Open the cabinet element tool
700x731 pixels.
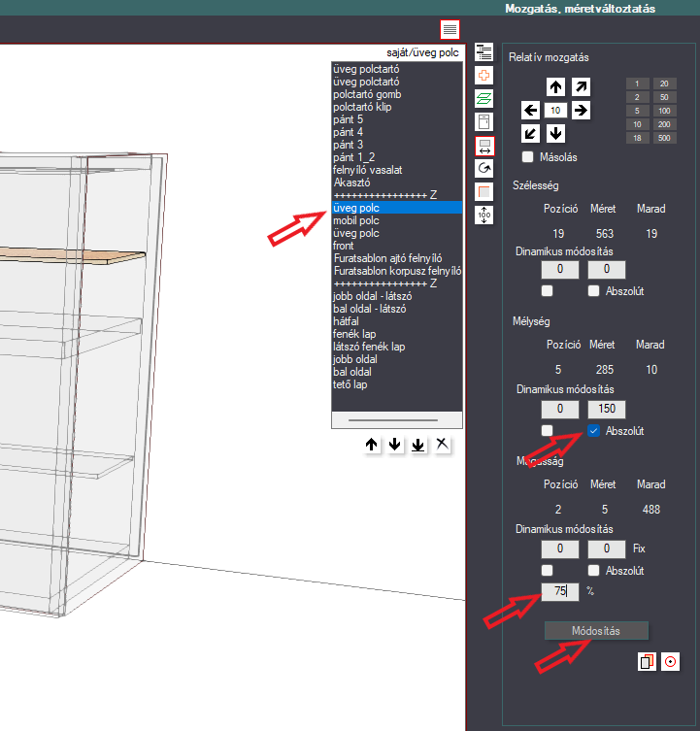(x=484, y=121)
